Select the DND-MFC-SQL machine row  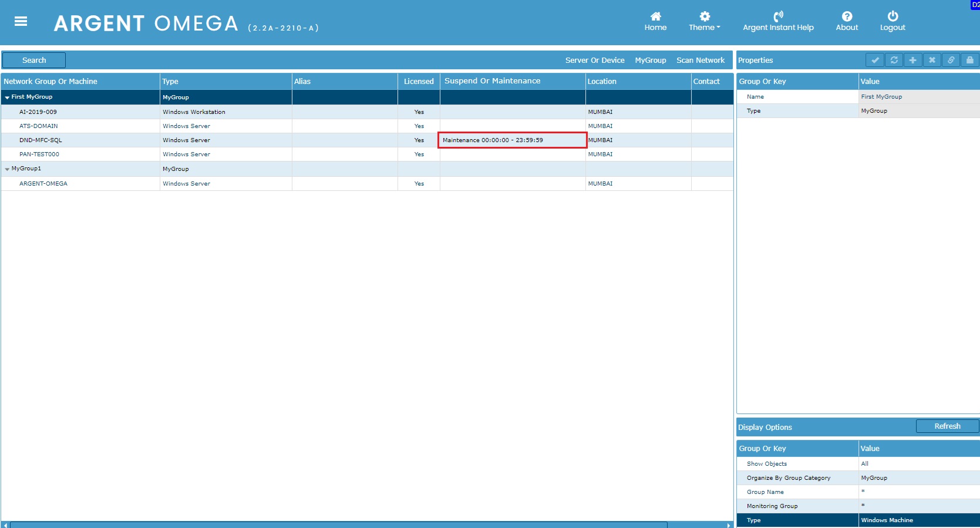point(41,140)
